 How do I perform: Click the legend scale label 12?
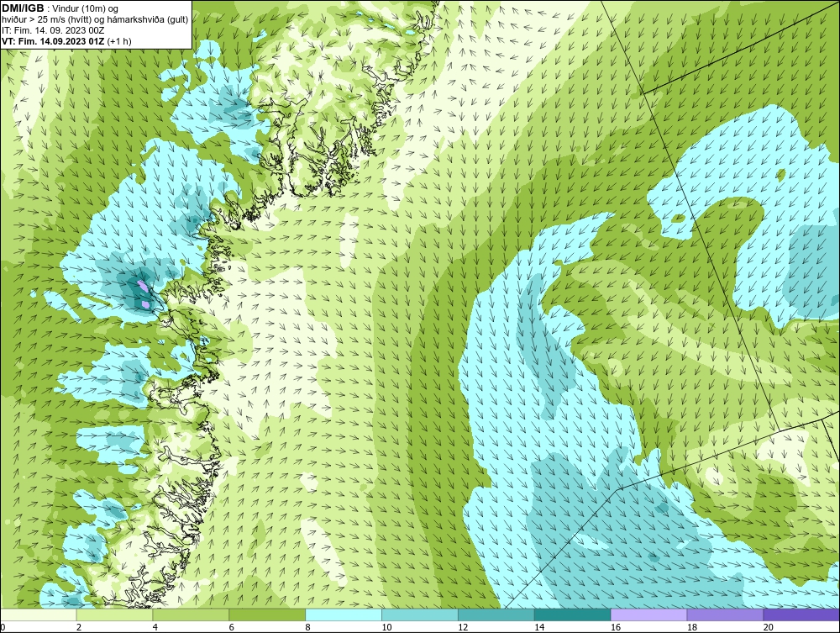(463, 627)
